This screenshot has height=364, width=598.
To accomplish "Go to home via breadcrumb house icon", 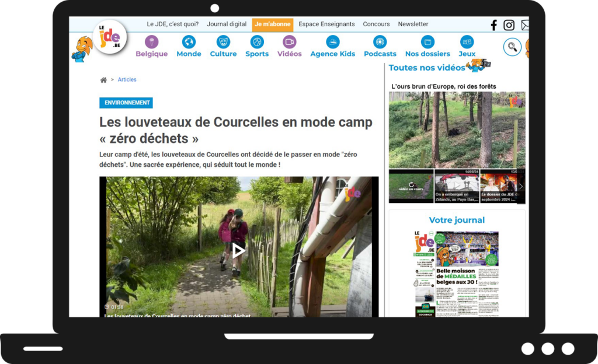I will (103, 80).
